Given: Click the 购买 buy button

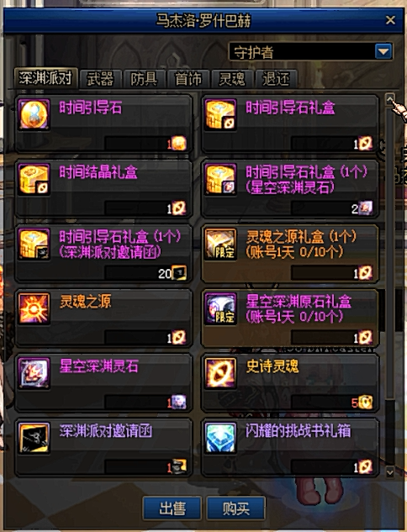Looking at the screenshot, I should pos(236,508).
